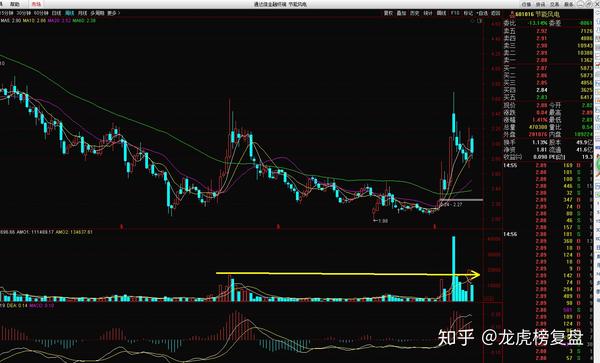This screenshot has height=363, width=600.
Task: Click the green MA60 indicator label
Action: point(84,21)
